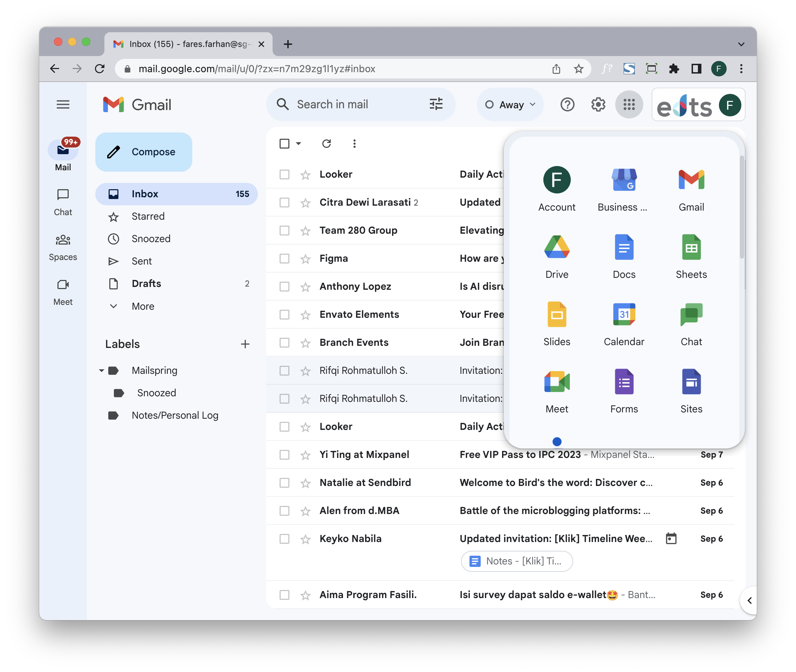Screen dimensions: 796x672
Task: Click the Search in mail field
Action: click(x=354, y=104)
